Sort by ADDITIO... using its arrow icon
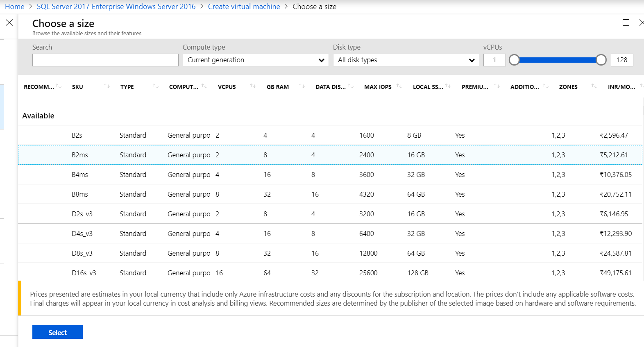 coord(546,86)
